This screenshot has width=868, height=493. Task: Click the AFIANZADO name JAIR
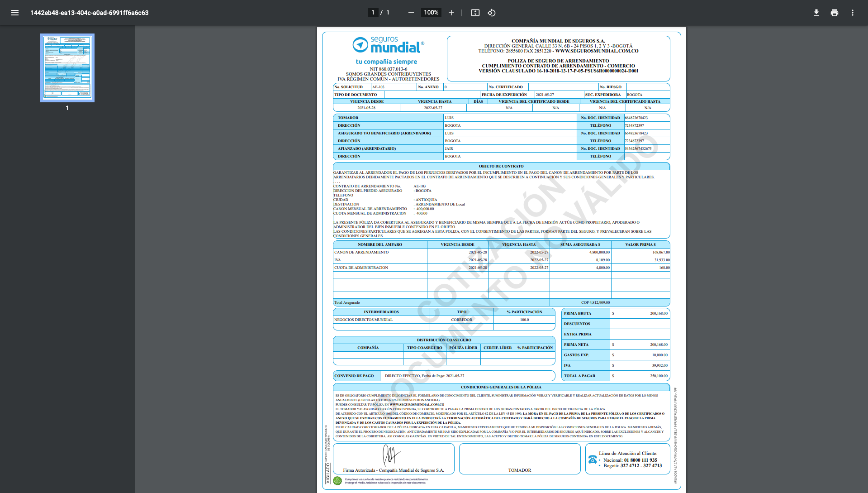click(449, 148)
